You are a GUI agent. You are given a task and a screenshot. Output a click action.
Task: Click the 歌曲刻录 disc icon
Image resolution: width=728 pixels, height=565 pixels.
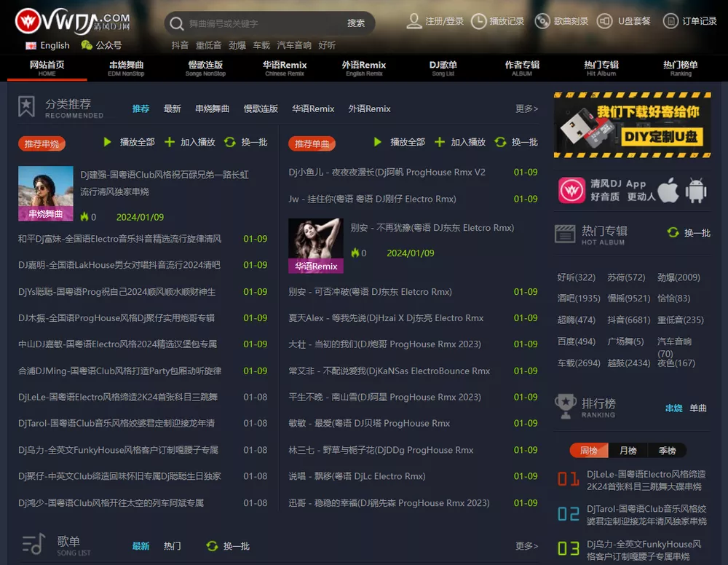point(542,21)
